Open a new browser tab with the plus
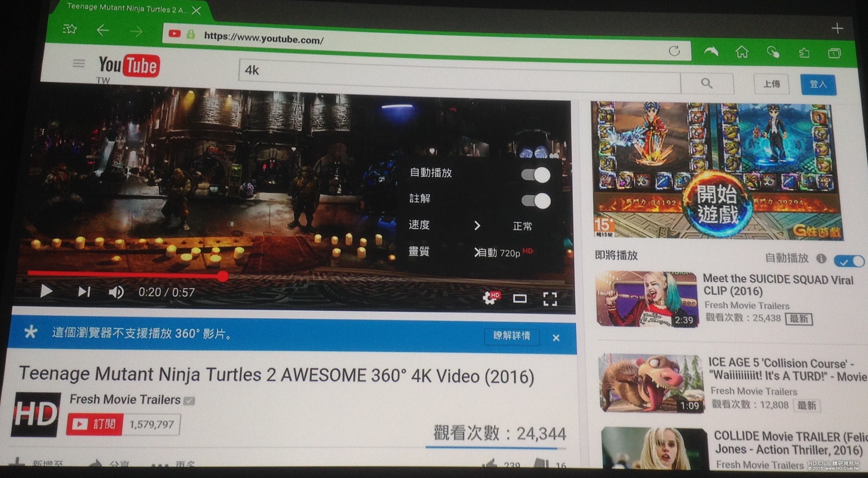The image size is (868, 478). point(837,28)
